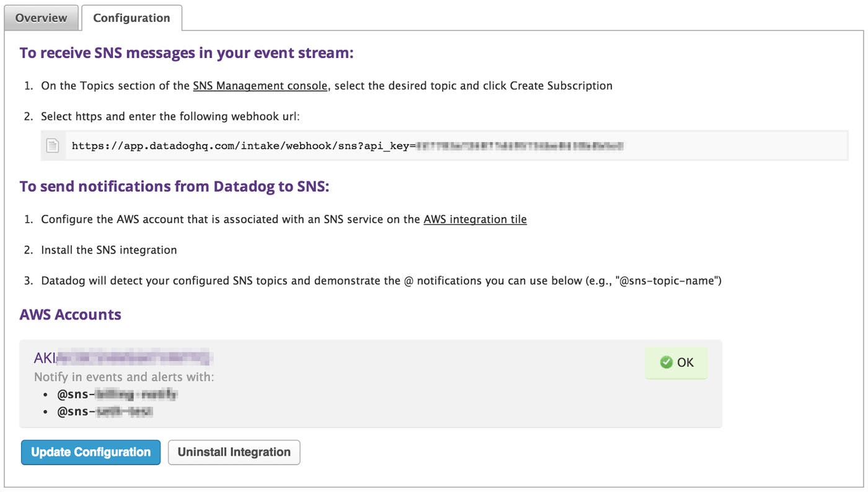Select the AWS account starting with AKI
Image resolution: width=868 pixels, height=492 pixels.
click(x=123, y=358)
